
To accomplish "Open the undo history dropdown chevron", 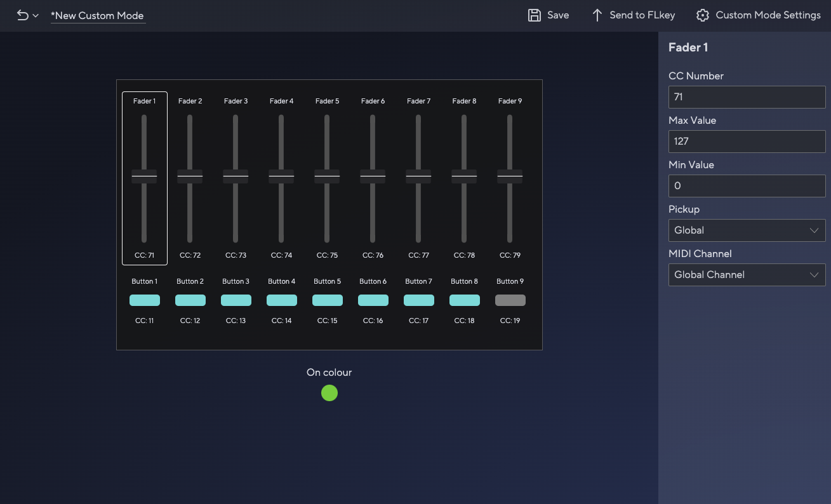I will pyautogui.click(x=36, y=16).
